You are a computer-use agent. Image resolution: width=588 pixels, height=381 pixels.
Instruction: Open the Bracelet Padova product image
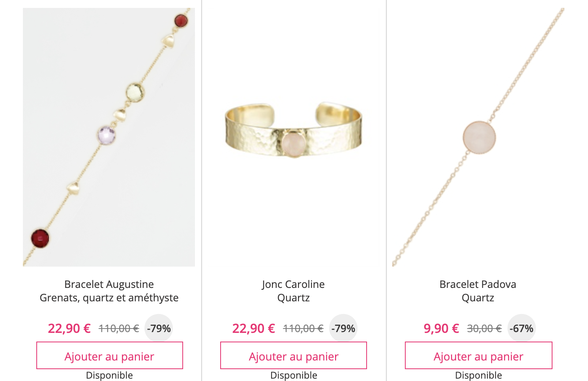(x=478, y=137)
